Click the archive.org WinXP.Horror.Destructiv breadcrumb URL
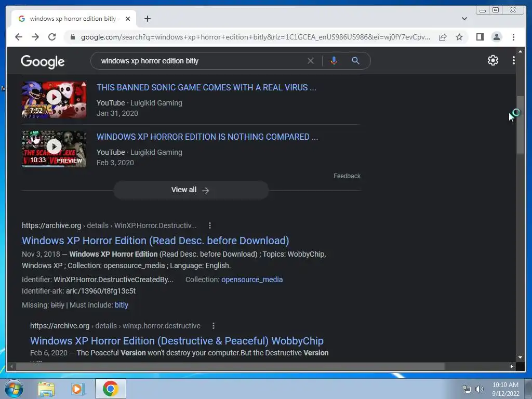 click(109, 225)
